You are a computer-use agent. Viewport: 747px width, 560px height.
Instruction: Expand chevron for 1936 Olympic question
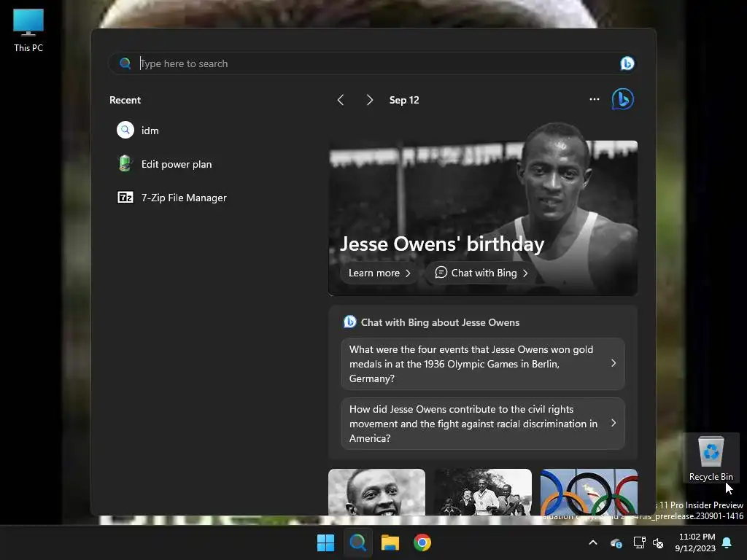pyautogui.click(x=614, y=363)
